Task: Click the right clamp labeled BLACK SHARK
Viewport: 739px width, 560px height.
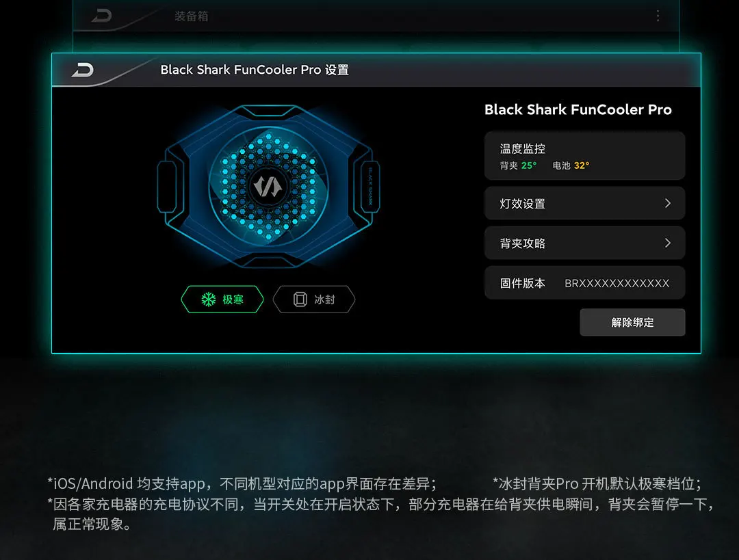Action: pos(370,187)
